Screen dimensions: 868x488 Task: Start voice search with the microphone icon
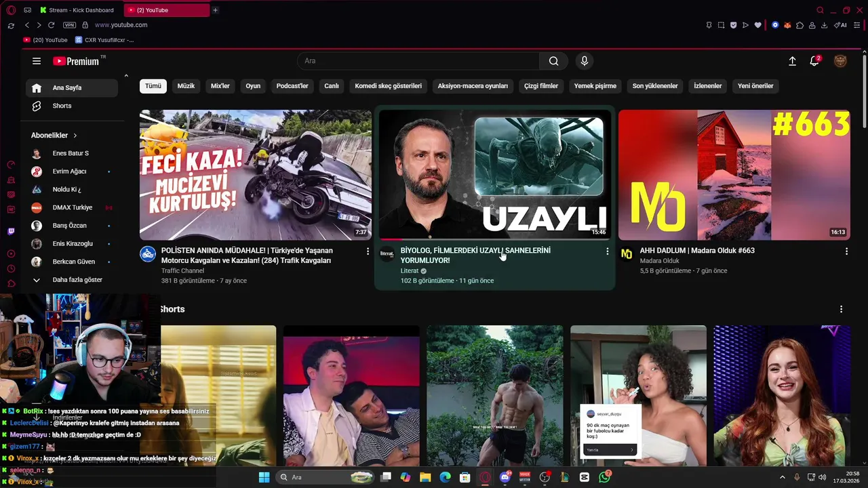tap(585, 61)
